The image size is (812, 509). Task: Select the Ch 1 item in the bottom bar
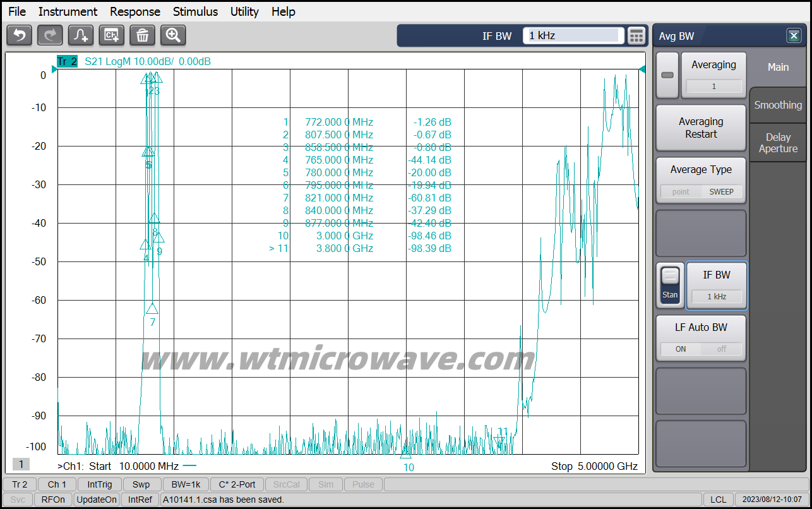pyautogui.click(x=56, y=484)
